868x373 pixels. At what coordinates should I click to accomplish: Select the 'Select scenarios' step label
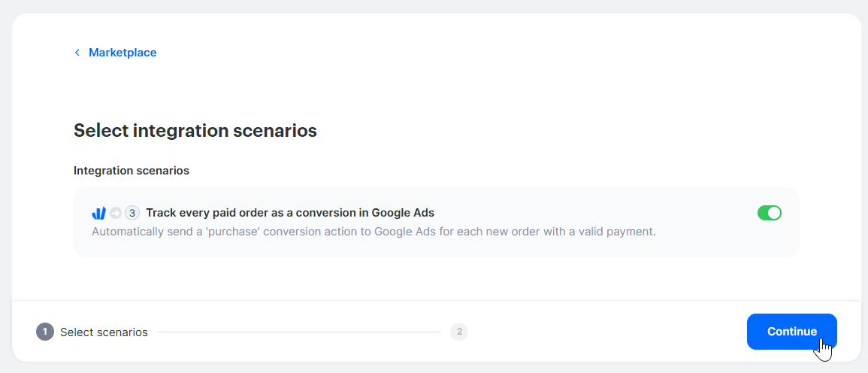pyautogui.click(x=104, y=332)
